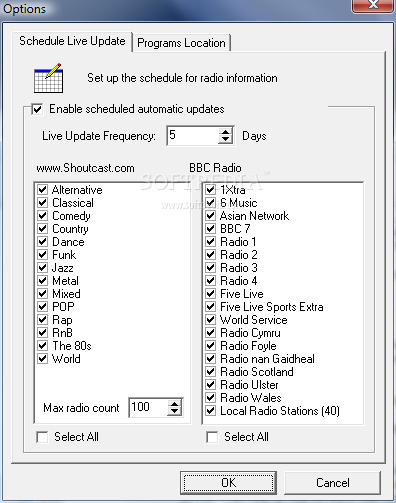The height and width of the screenshot is (503, 396).
Task: Toggle Local Radio Stations (40) checkbox
Action: (x=210, y=411)
